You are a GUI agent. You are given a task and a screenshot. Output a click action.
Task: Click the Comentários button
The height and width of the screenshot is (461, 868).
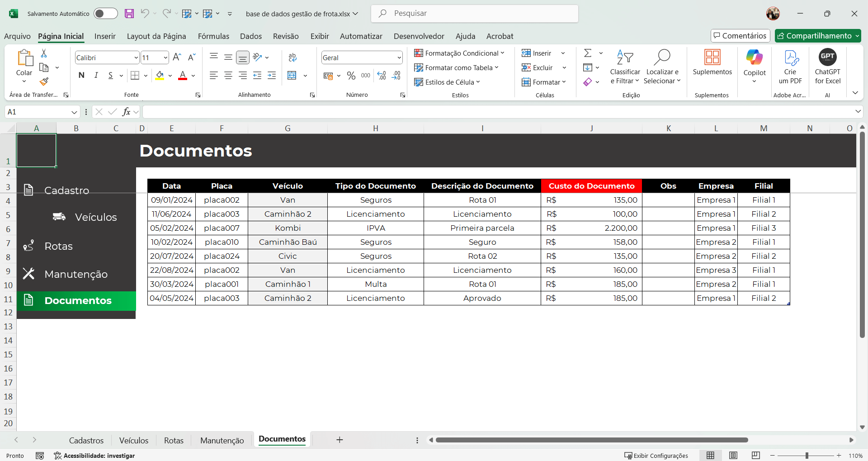tap(740, 36)
